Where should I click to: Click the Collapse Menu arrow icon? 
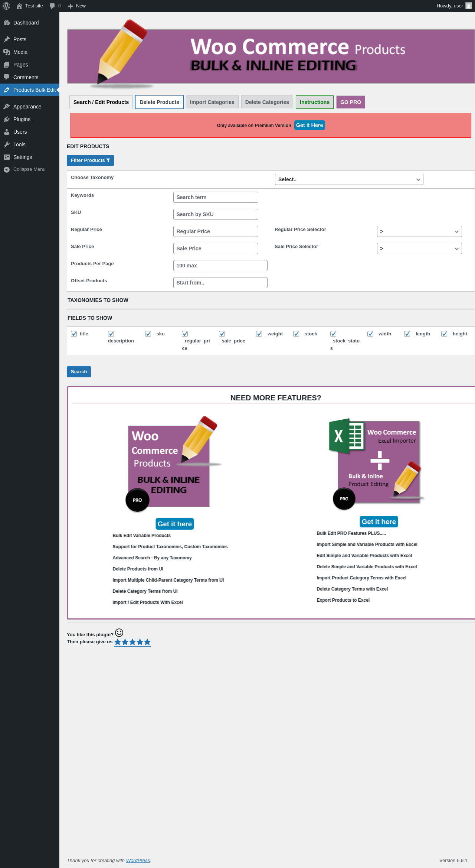[x=7, y=169]
